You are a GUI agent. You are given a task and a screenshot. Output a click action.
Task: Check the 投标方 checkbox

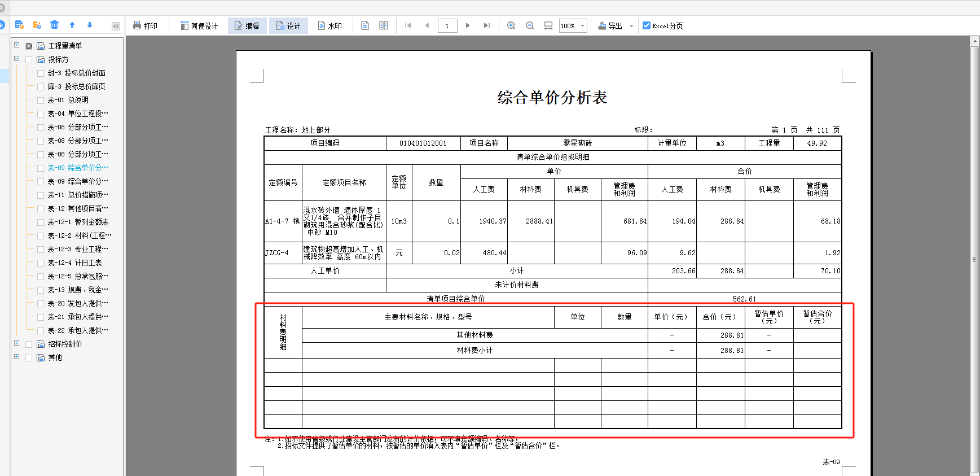(29, 59)
